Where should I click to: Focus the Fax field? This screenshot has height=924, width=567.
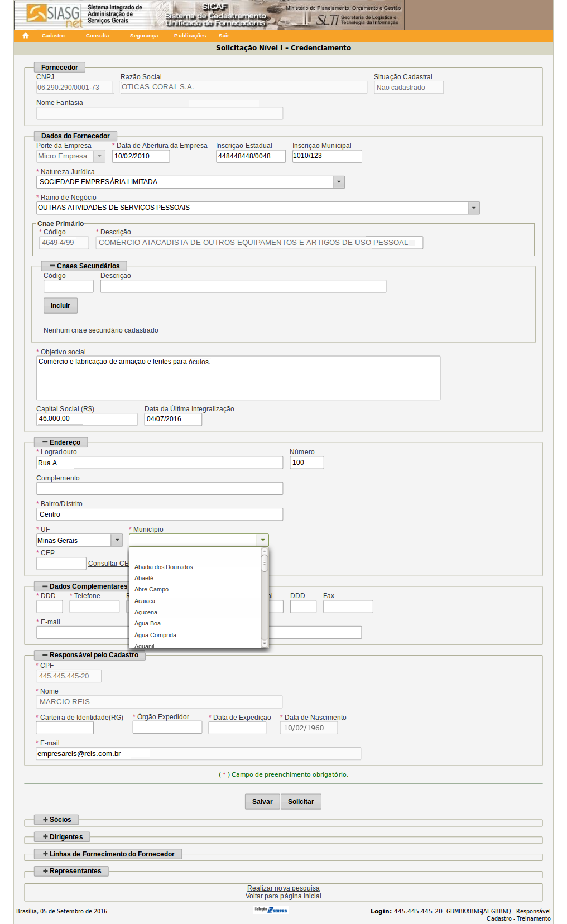coord(348,607)
